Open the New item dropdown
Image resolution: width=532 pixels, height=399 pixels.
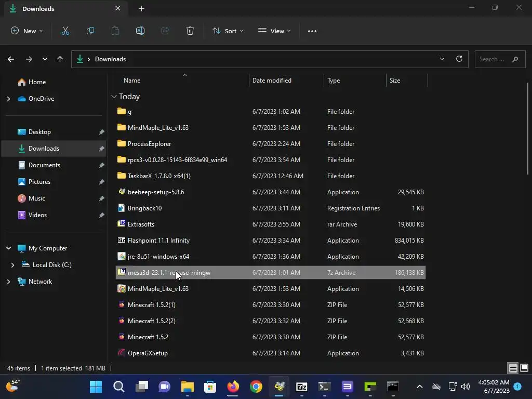(x=27, y=31)
